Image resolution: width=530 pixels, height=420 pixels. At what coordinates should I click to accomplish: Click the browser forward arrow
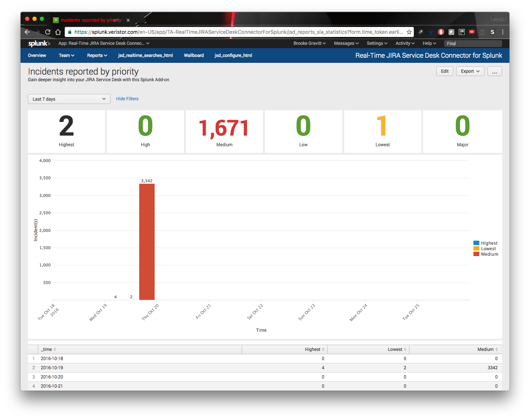(x=37, y=32)
